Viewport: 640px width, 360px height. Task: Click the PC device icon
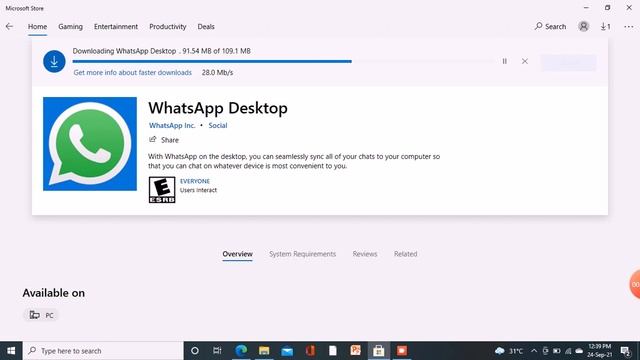point(35,315)
